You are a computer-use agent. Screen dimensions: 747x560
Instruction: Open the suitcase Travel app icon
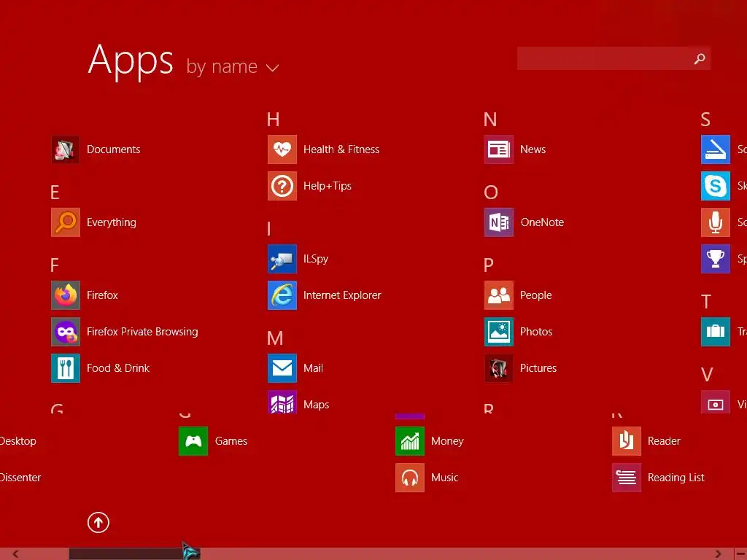(x=716, y=332)
